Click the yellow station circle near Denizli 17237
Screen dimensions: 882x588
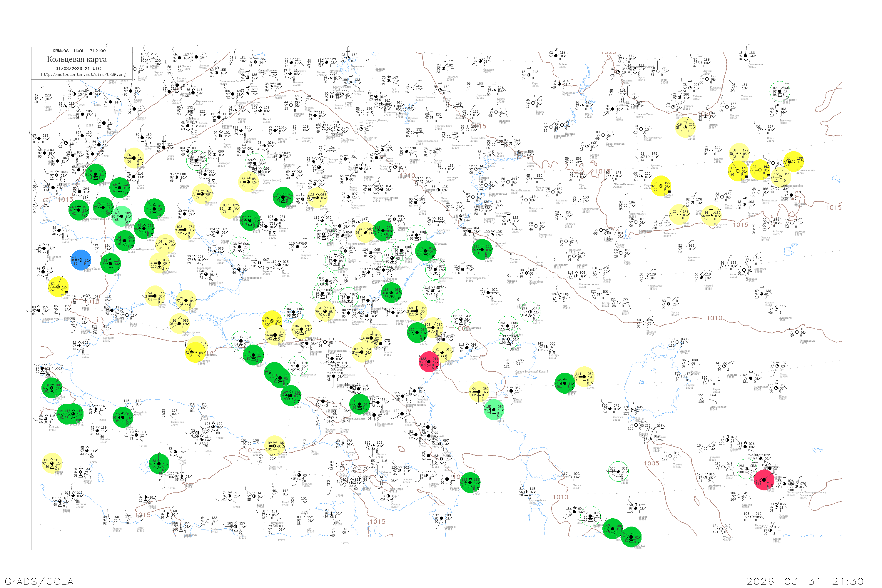click(52, 463)
